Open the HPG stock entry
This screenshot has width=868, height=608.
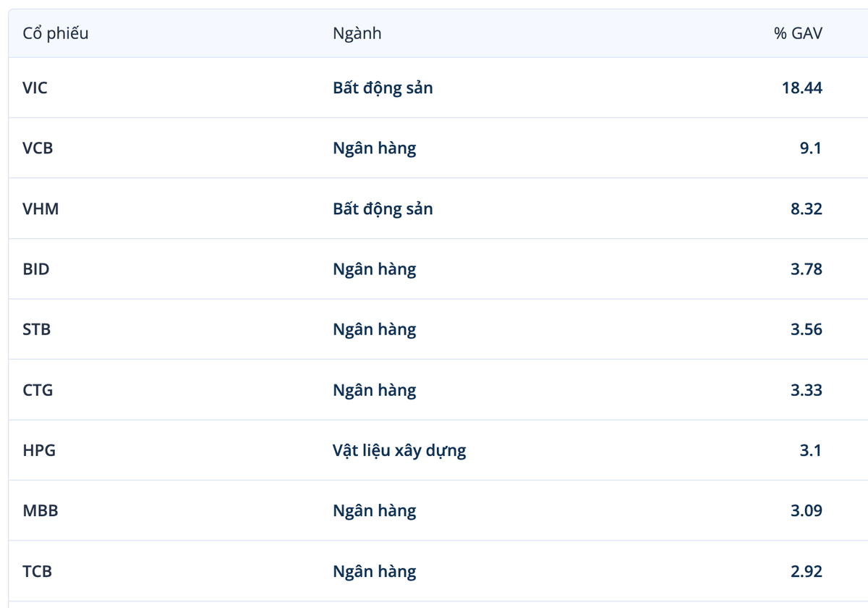pyautogui.click(x=39, y=450)
